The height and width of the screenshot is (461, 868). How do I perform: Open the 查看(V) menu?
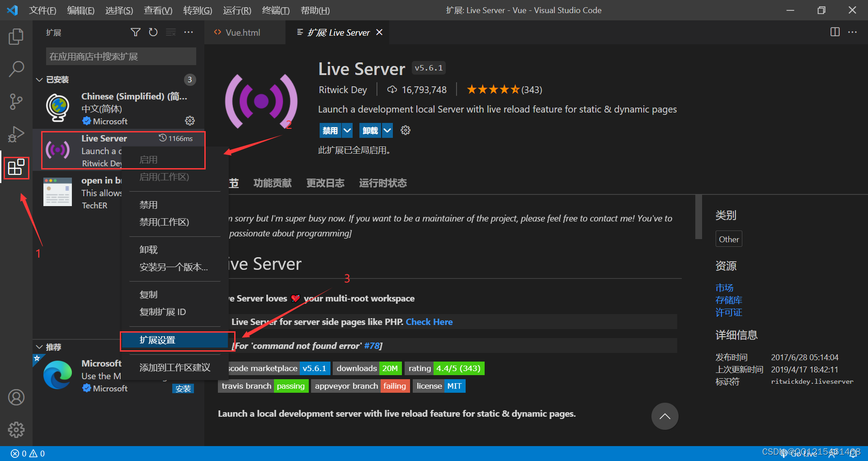158,10
